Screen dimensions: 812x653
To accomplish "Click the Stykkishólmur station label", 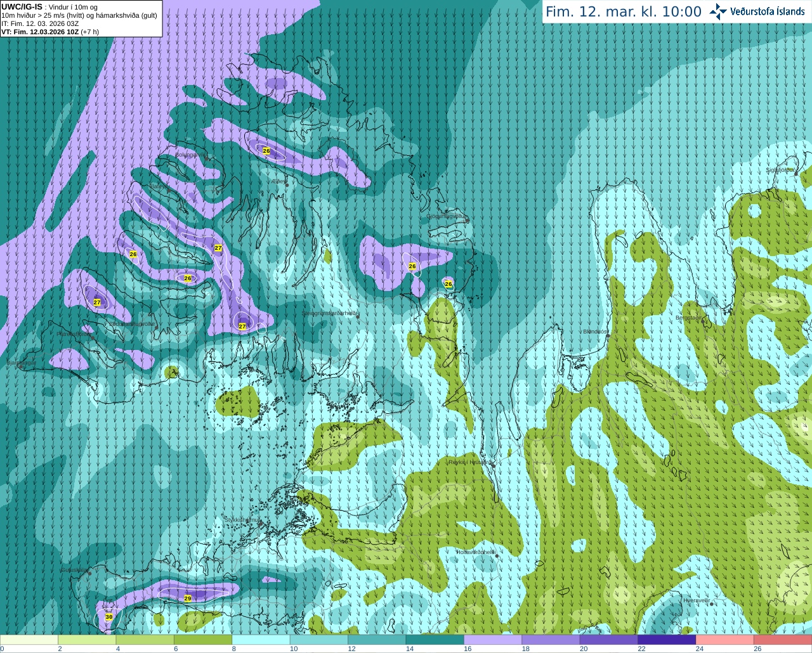I will point(242,520).
